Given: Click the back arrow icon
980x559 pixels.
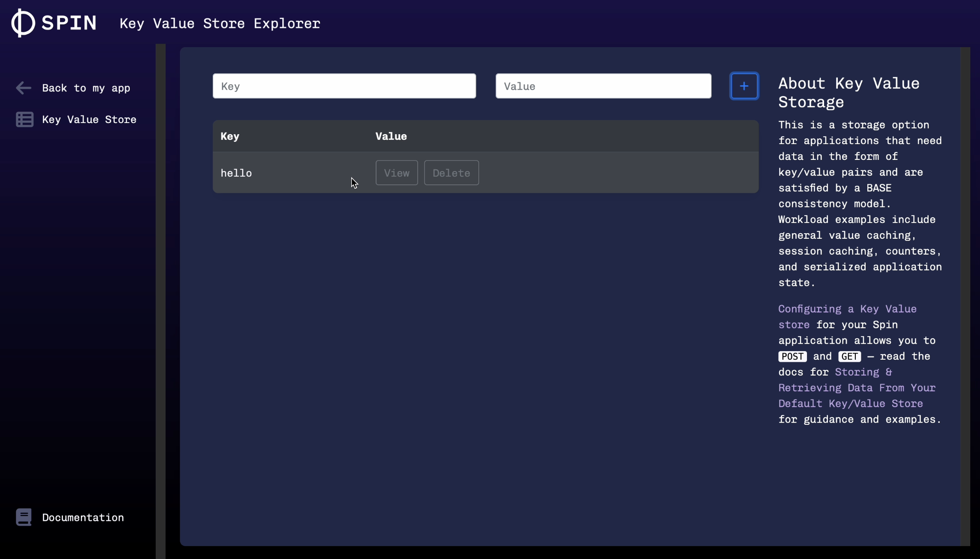Looking at the screenshot, I should tap(24, 88).
